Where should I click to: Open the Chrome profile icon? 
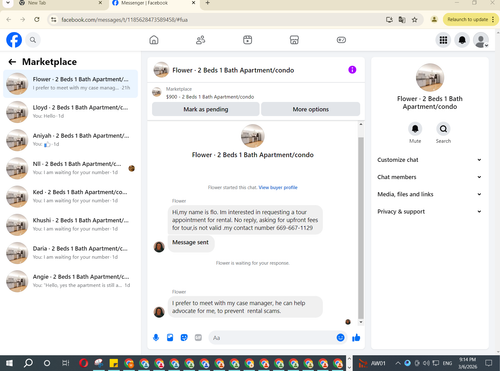(x=434, y=20)
